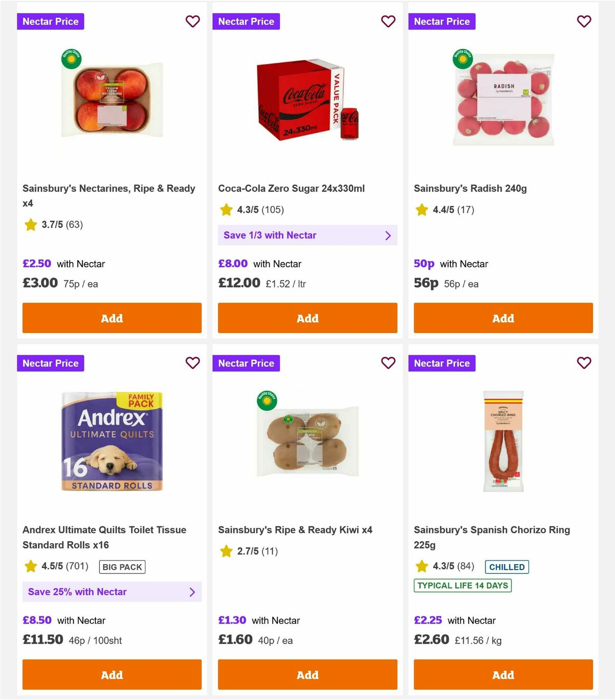615x700 pixels.
Task: Favorite the Sainsbury's Nectarines with heart icon
Action: pyautogui.click(x=193, y=22)
